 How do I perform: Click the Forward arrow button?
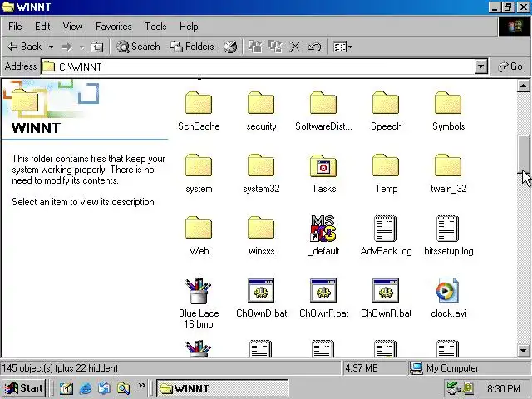pyautogui.click(x=66, y=47)
